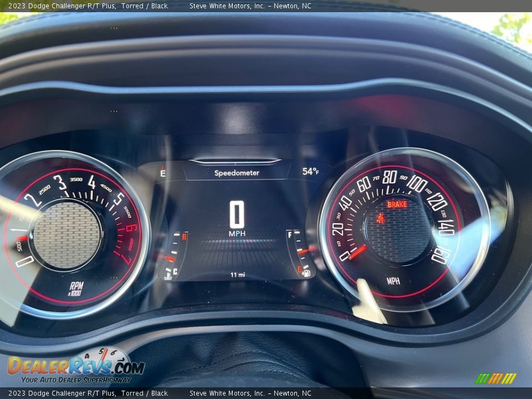
Task: Tap the MPH label on the analog speedometer
Action: pyautogui.click(x=393, y=281)
